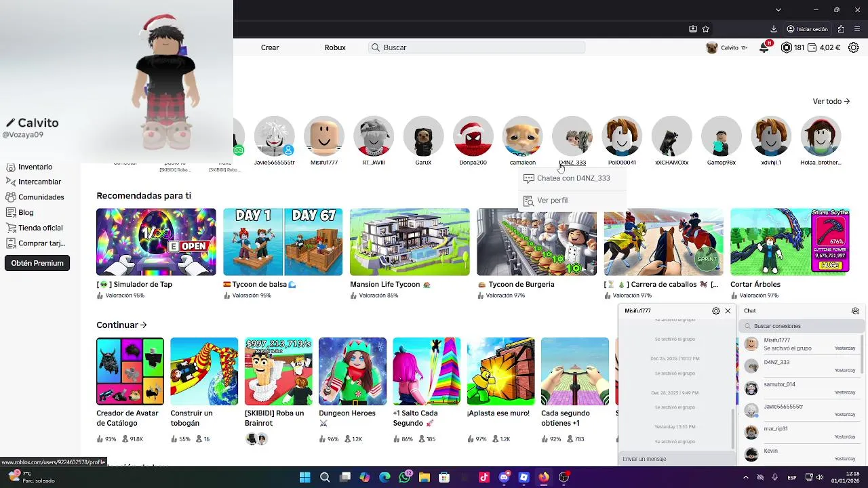Screen dimensions: 868x488
Task: Open 'Tycoon de Burgeria' game thumbnail
Action: coord(536,241)
